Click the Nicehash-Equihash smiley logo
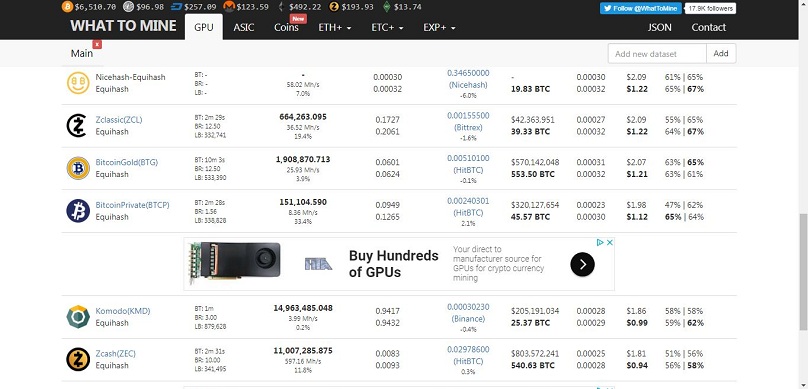The width and height of the screenshot is (808, 389). tap(78, 83)
